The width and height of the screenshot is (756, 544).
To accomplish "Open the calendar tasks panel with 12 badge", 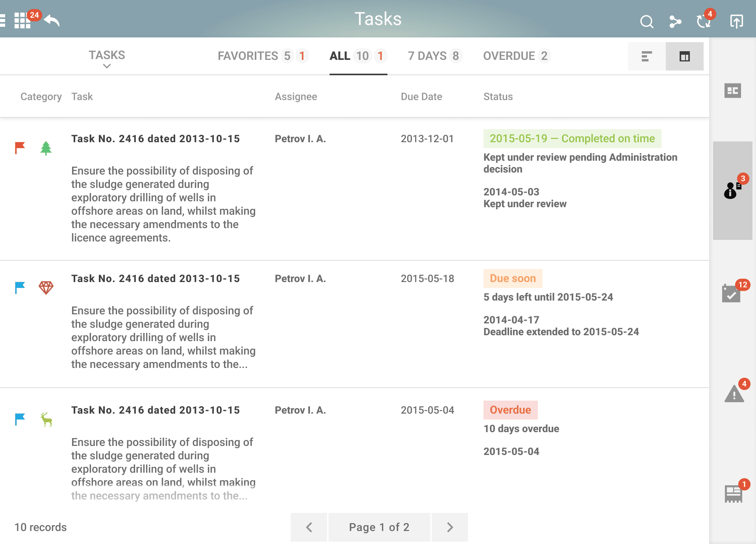I will click(732, 293).
